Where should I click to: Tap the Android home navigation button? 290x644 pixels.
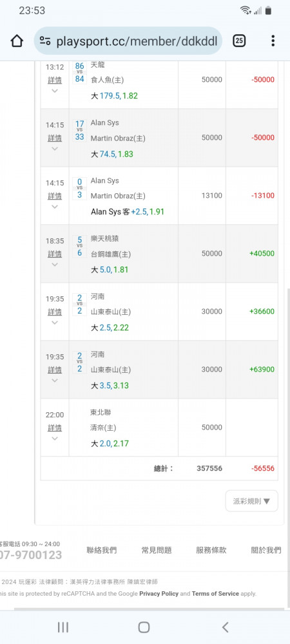pos(144,627)
